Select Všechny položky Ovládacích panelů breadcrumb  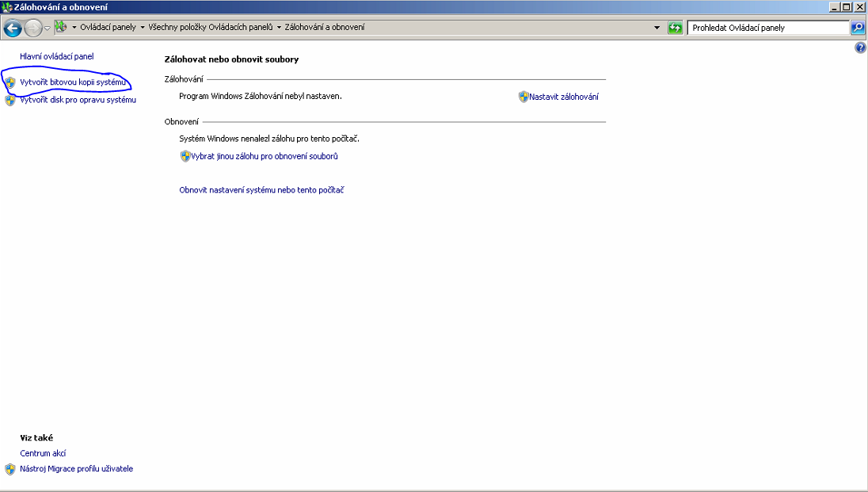211,27
